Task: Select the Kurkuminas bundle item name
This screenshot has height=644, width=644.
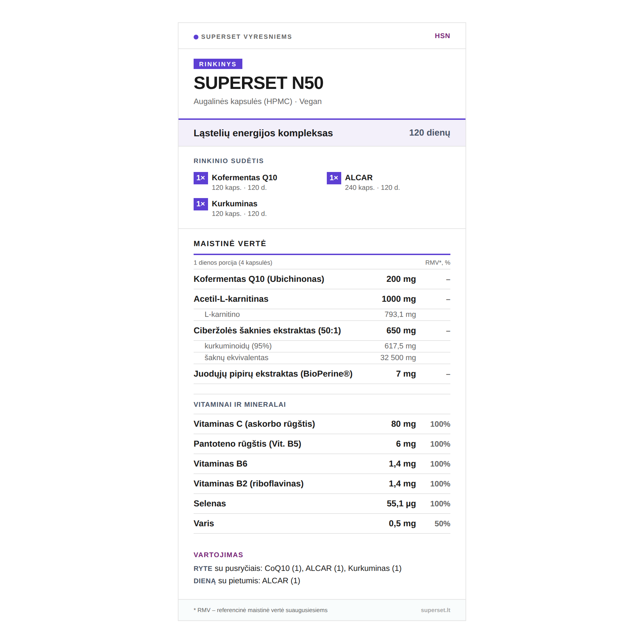Action: click(234, 204)
